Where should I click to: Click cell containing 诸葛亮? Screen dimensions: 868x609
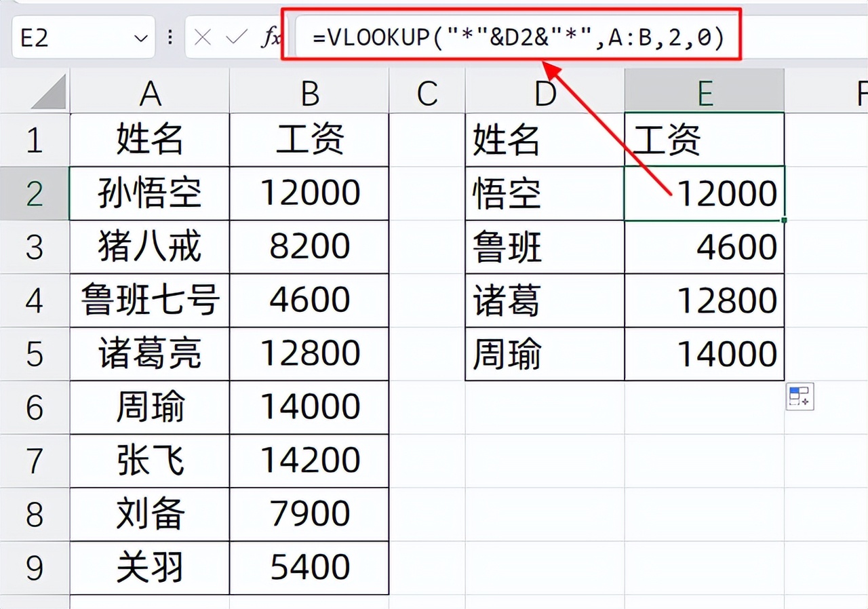point(150,354)
